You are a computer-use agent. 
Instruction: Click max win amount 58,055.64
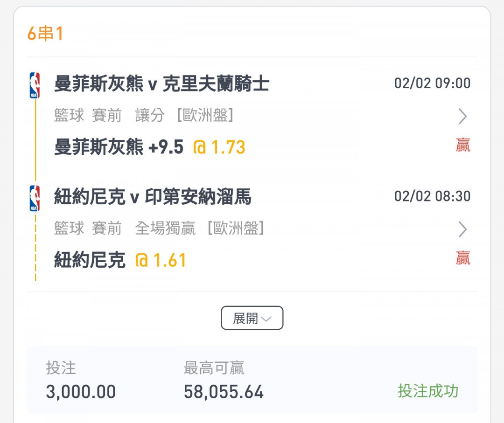tap(224, 392)
